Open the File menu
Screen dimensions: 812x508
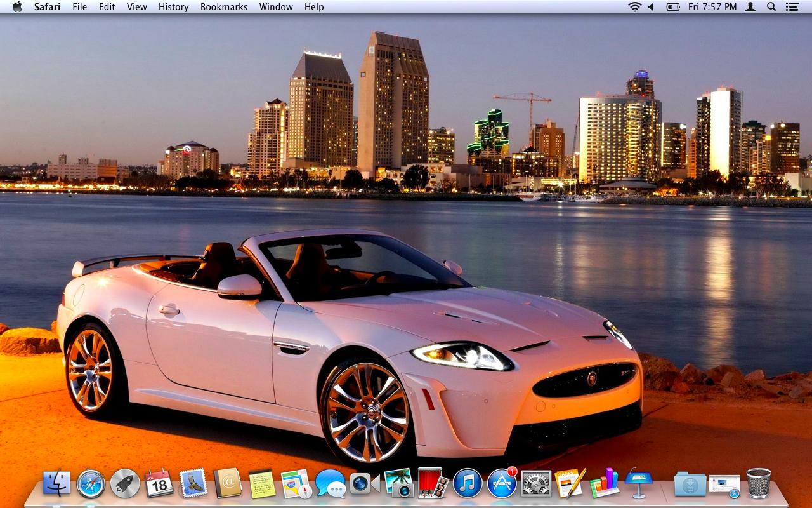(x=80, y=7)
